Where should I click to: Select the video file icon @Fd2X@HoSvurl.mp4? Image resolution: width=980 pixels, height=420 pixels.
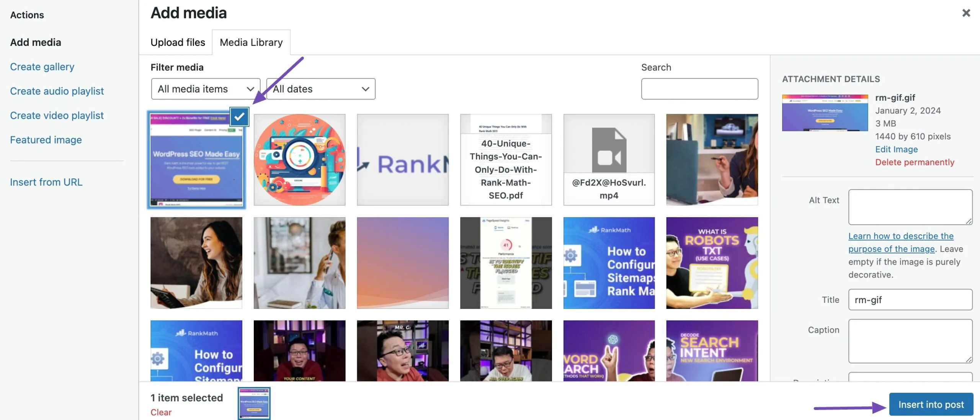click(x=609, y=160)
